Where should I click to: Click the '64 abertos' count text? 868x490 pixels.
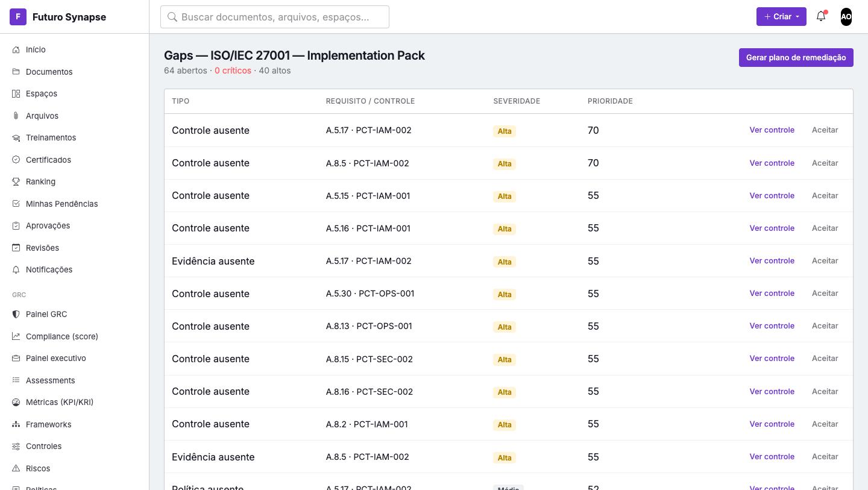click(x=186, y=71)
